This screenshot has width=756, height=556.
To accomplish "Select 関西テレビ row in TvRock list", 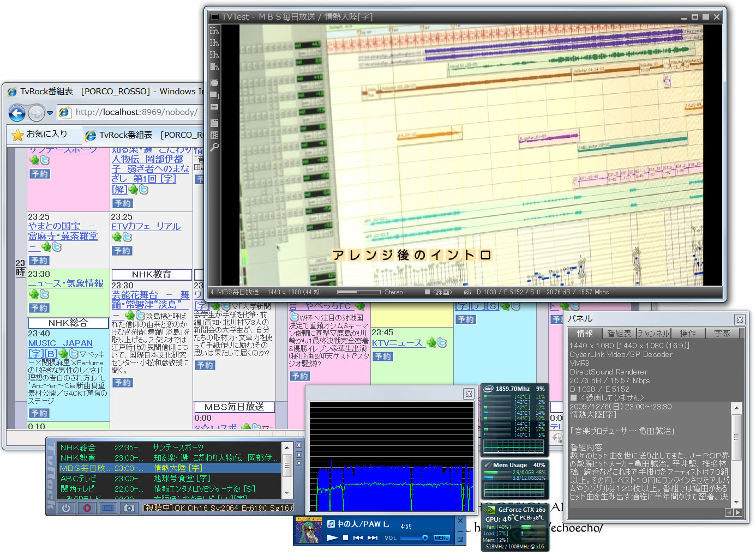I will [x=170, y=489].
